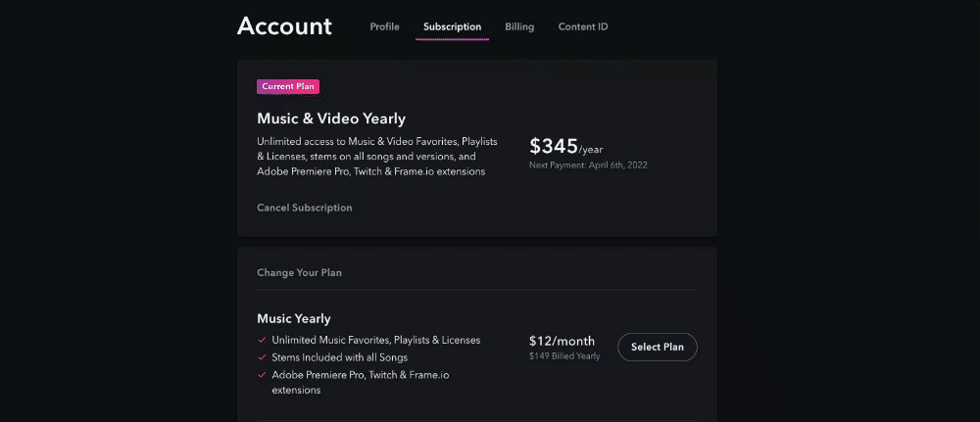Viewport: 980px width, 422px height.
Task: Click the $345/year price
Action: click(566, 147)
